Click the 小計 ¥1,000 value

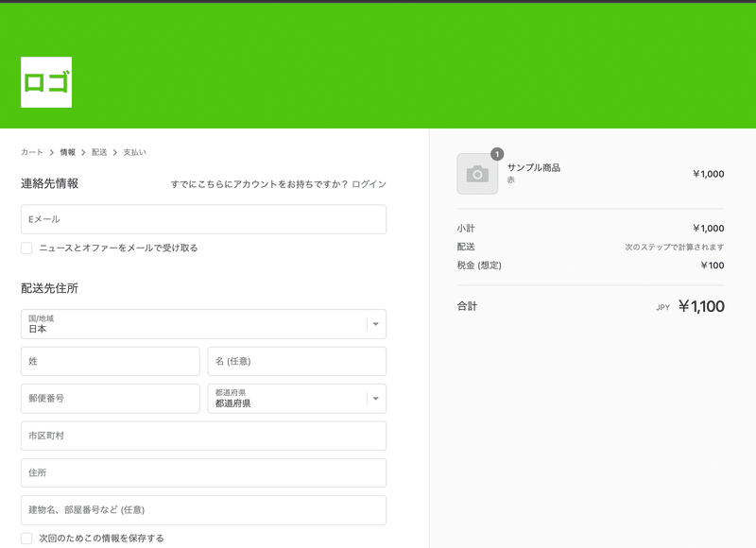[x=708, y=229]
